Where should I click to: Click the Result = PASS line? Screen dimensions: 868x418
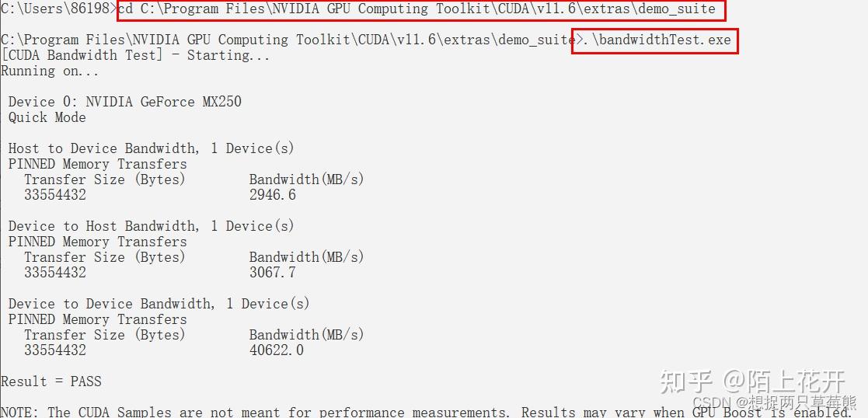click(51, 381)
